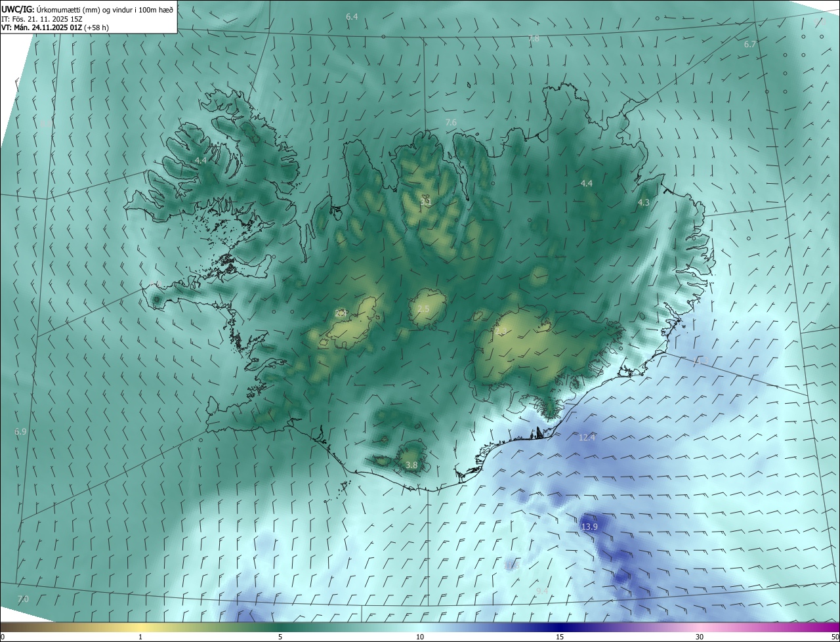Click the 3.8 value on the southern glacier
Screen dimensions: 840x642
(411, 465)
